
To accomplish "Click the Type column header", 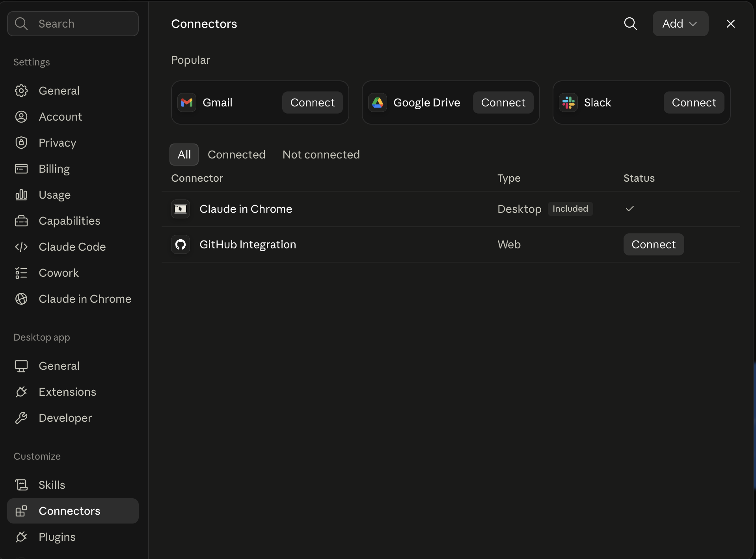I will pos(509,178).
